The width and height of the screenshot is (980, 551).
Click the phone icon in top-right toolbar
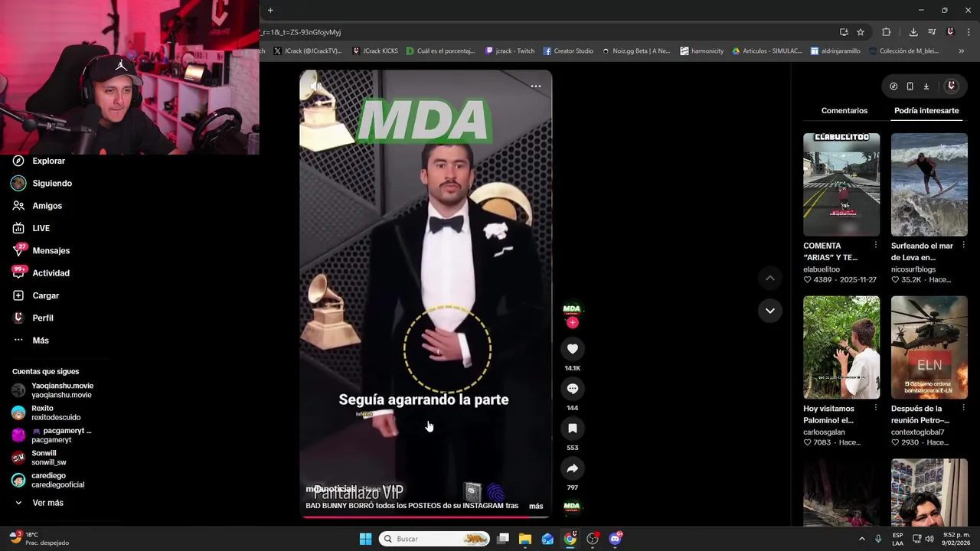pos(910,86)
